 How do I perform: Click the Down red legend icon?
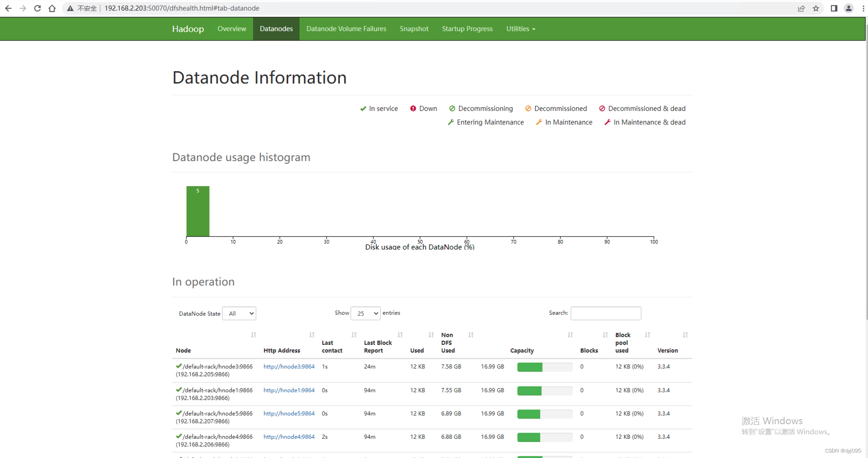(x=413, y=109)
